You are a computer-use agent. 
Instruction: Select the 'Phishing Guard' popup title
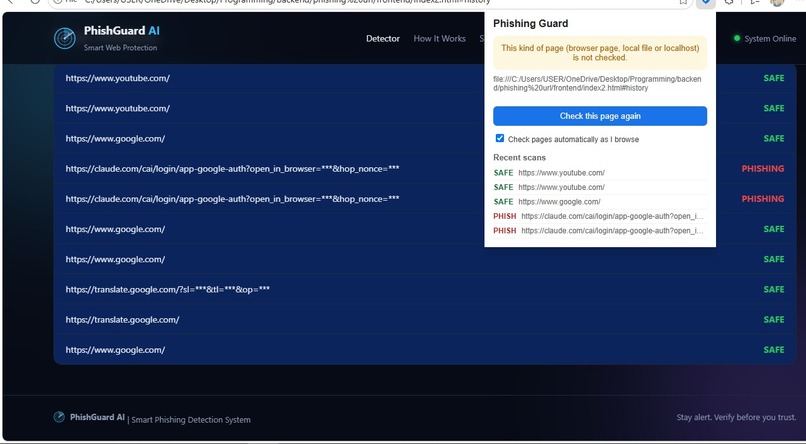530,24
